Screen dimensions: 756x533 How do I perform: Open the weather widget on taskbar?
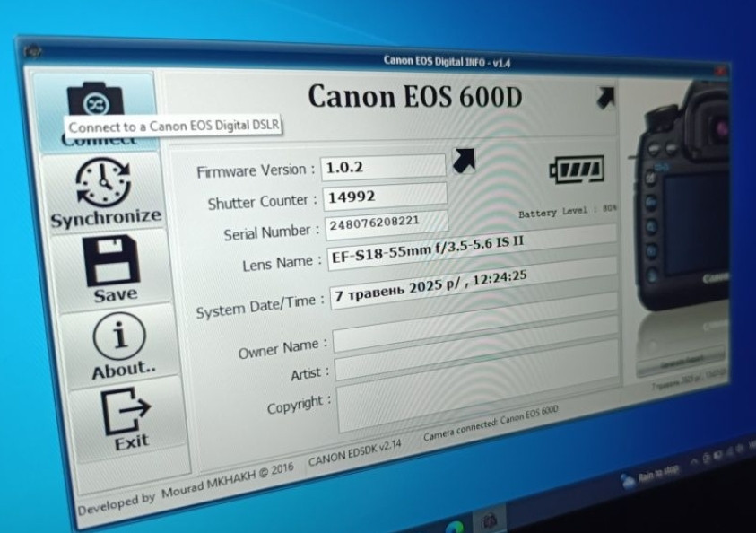click(x=646, y=475)
